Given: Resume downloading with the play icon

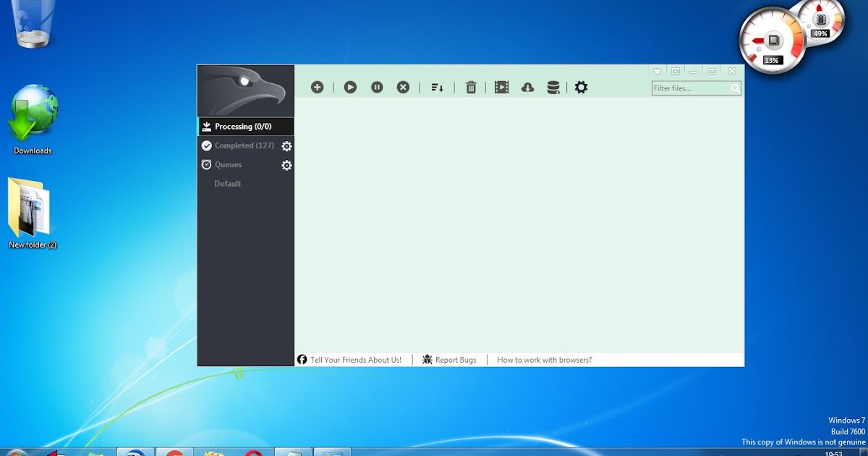Looking at the screenshot, I should [350, 86].
